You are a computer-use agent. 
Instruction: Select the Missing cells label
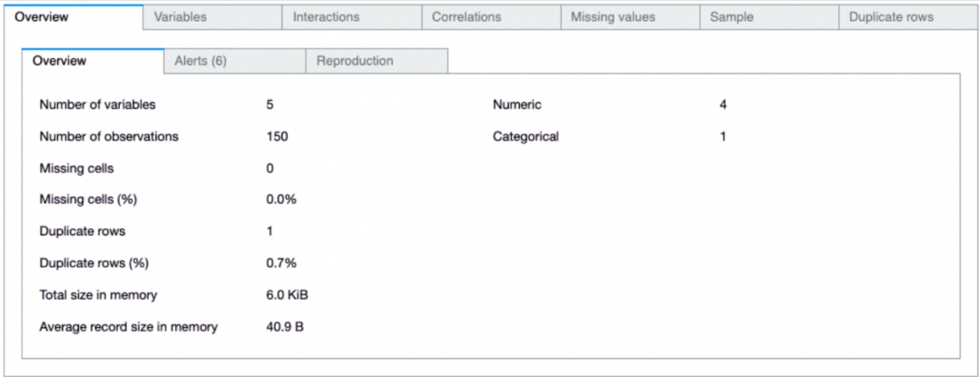[76, 168]
